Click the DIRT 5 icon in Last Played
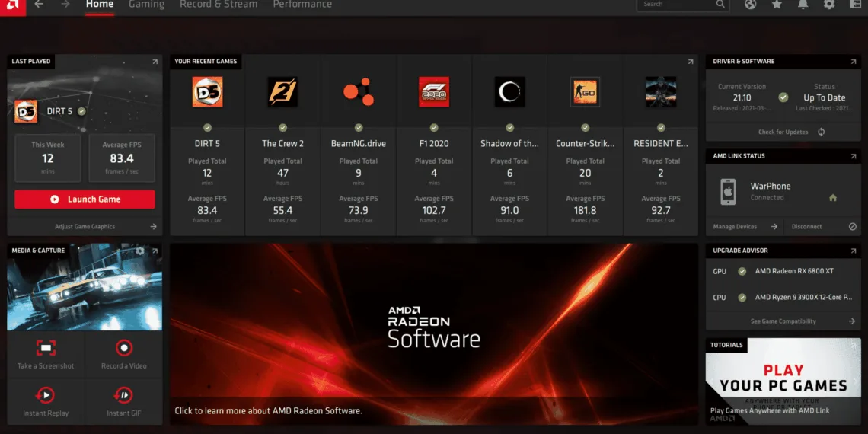This screenshot has height=434, width=868. [25, 111]
